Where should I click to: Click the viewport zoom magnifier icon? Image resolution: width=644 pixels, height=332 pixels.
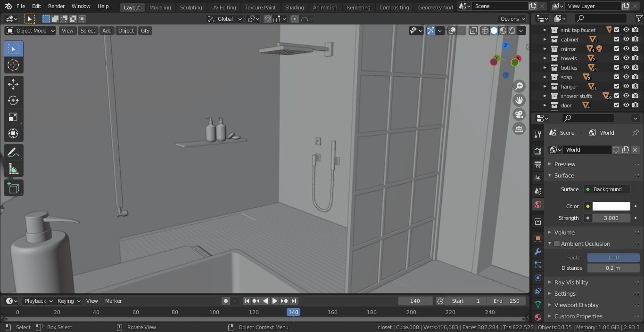click(519, 86)
